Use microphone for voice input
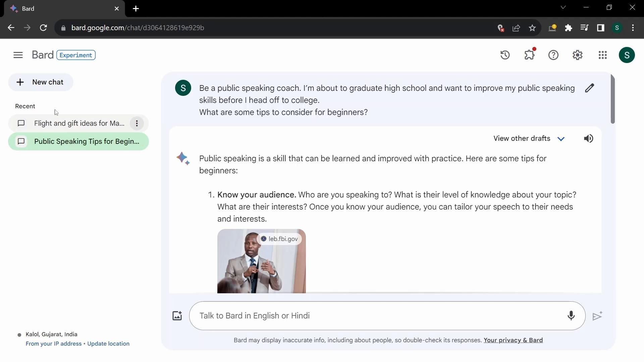Image resolution: width=644 pixels, height=362 pixels. 571,316
